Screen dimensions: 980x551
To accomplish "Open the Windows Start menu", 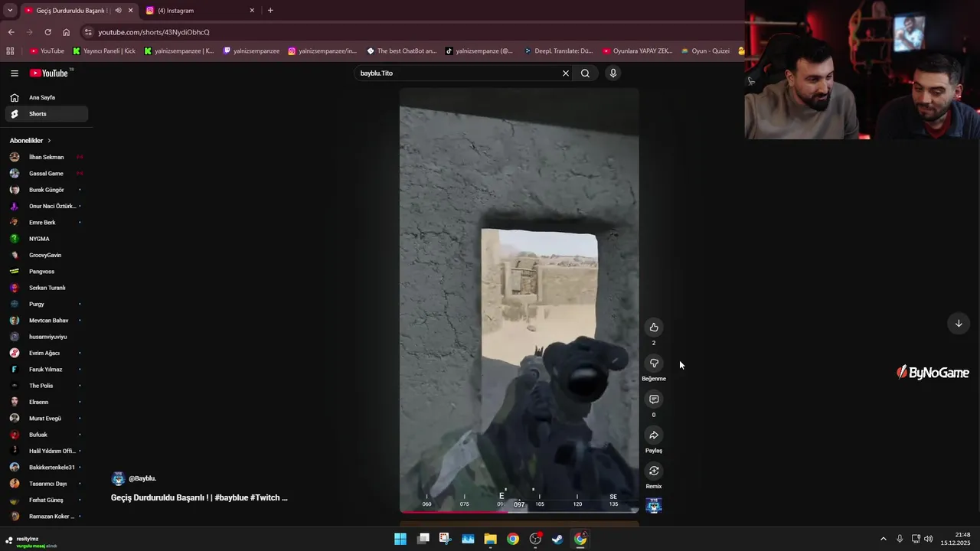I will 400,539.
